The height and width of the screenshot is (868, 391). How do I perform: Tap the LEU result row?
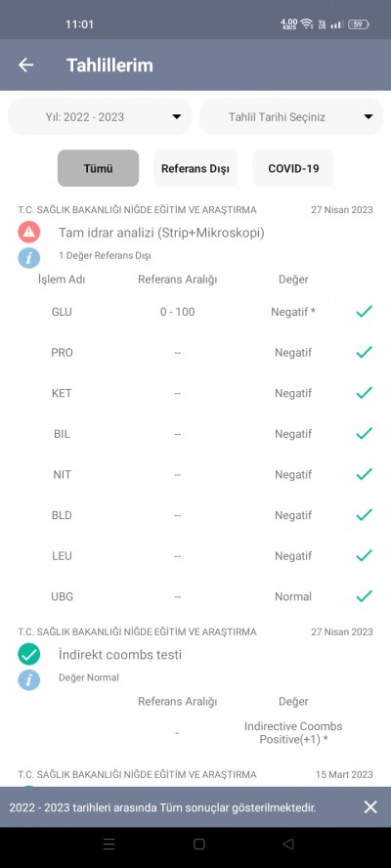(x=195, y=556)
